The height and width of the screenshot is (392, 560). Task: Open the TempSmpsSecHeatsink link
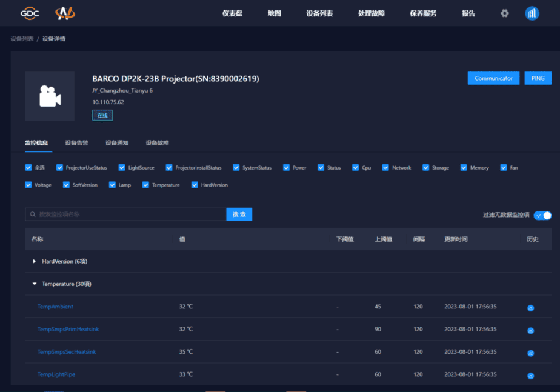pos(67,351)
